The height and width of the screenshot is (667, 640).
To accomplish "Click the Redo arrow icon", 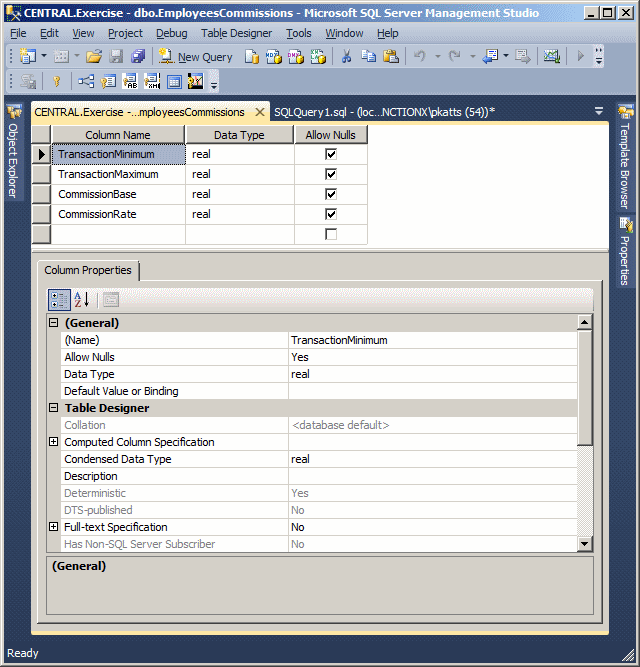I will tap(455, 56).
